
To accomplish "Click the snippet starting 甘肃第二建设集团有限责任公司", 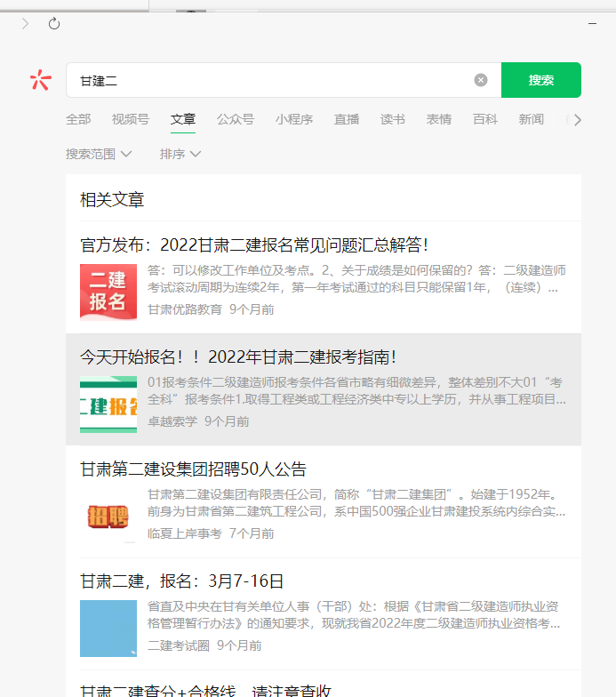I will tap(356, 503).
